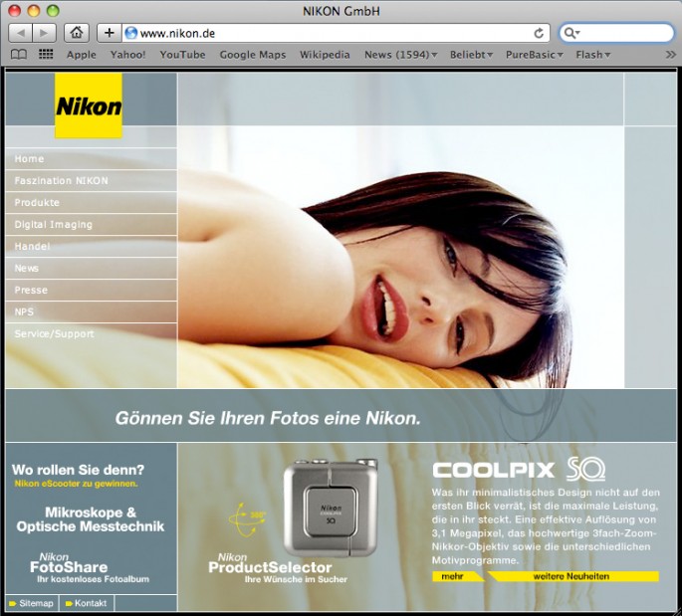682x616 pixels.
Task: Focus the www.nikon.de address field
Action: click(x=335, y=34)
